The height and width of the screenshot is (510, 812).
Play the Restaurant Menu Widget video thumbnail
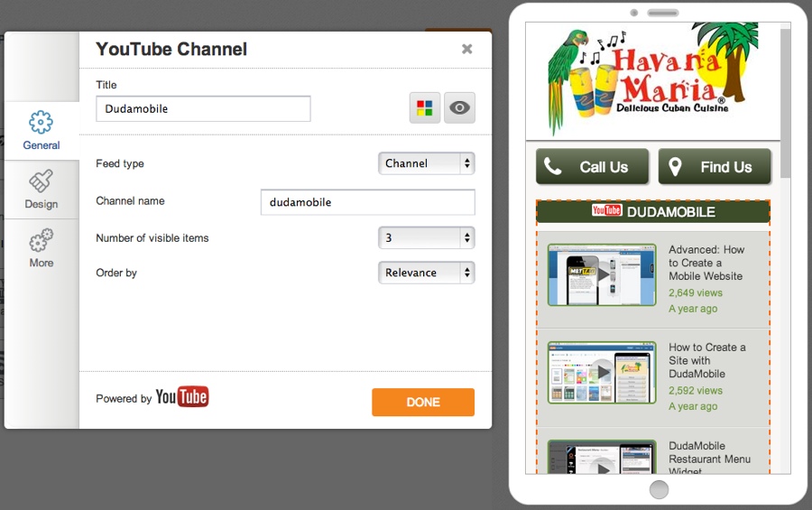pos(602,457)
